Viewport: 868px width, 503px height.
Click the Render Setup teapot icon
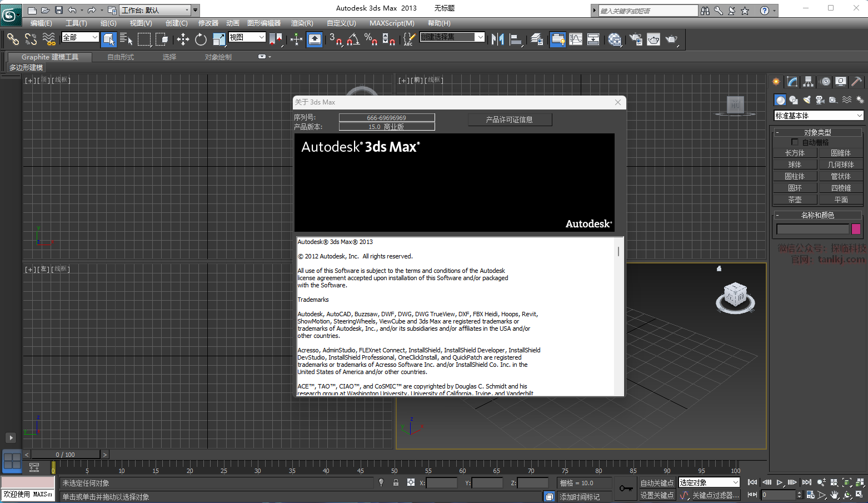click(636, 39)
